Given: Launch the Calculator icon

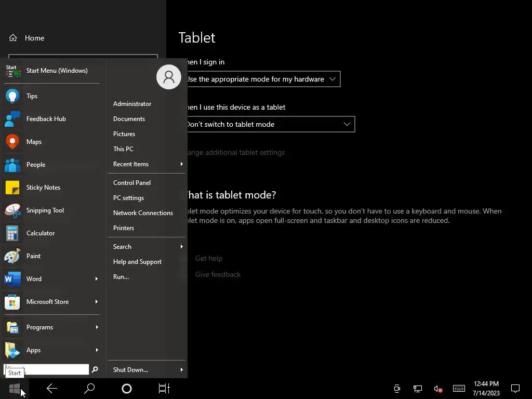Looking at the screenshot, I should click(12, 233).
